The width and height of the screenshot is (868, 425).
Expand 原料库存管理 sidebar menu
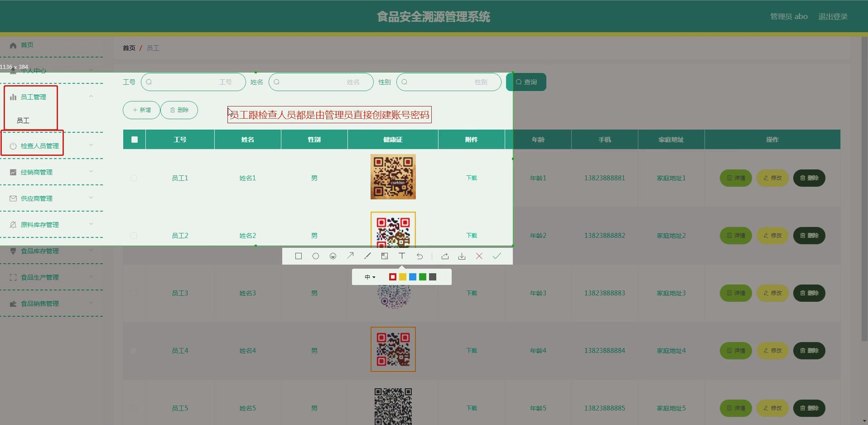click(x=52, y=225)
